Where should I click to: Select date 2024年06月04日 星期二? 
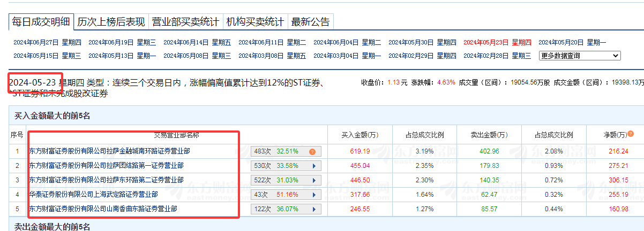coord(347,42)
